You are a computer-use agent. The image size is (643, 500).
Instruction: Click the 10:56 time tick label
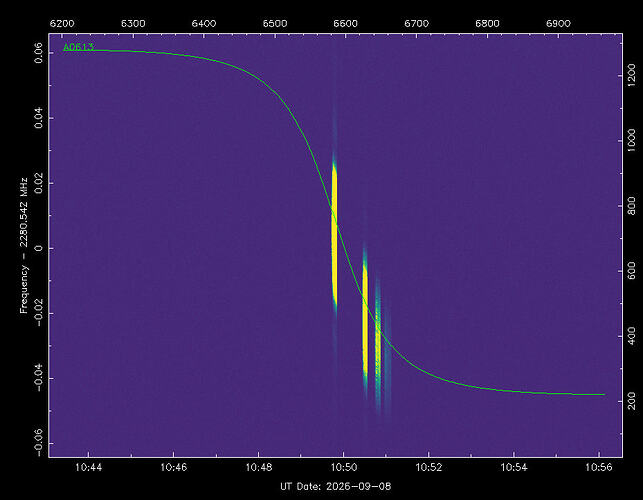[x=599, y=467]
